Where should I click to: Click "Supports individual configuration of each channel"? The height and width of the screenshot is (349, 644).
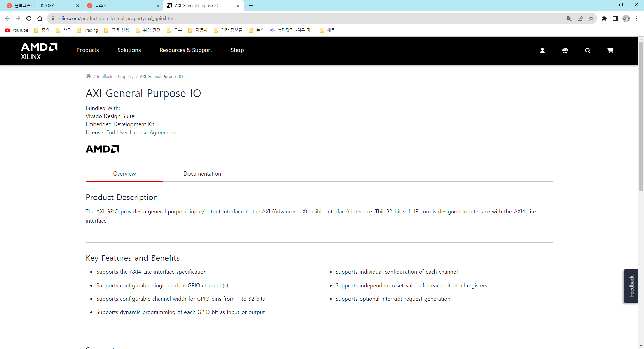(x=396, y=272)
